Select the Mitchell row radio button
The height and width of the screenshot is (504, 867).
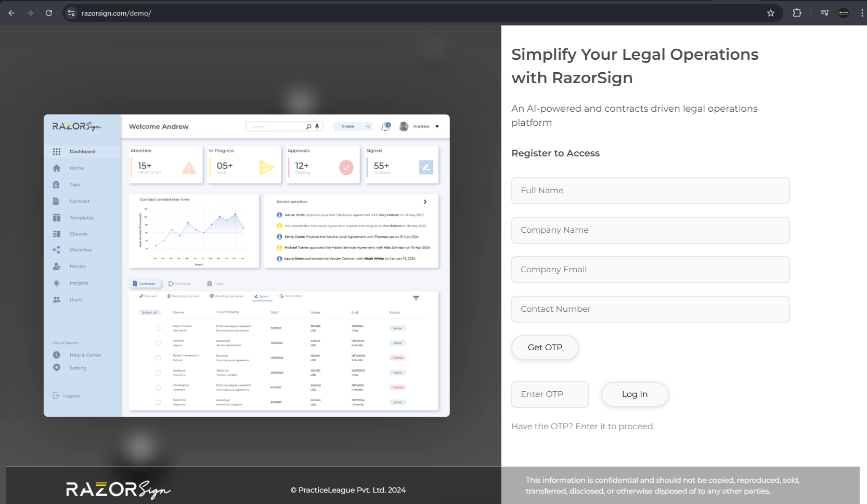pyautogui.click(x=158, y=343)
